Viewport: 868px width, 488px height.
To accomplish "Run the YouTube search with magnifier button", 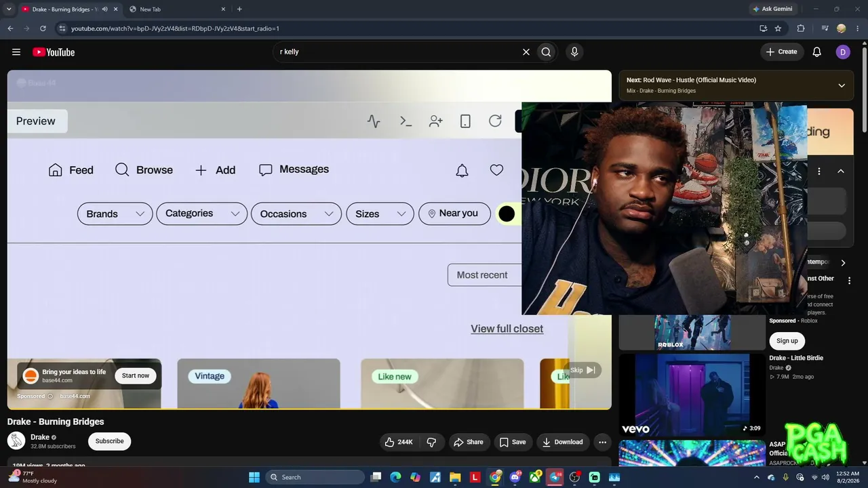I will 546,52.
